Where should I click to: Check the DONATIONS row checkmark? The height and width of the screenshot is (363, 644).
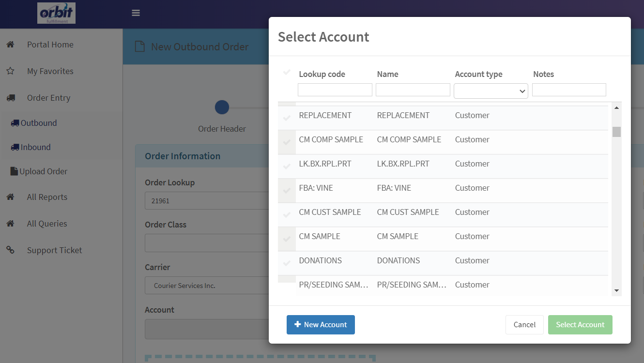point(287,263)
